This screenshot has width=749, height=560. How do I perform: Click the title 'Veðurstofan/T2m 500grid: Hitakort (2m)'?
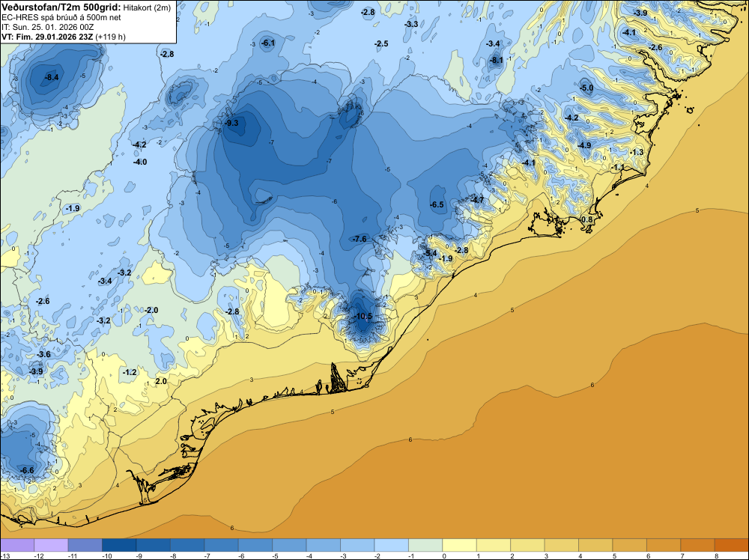pos(86,7)
